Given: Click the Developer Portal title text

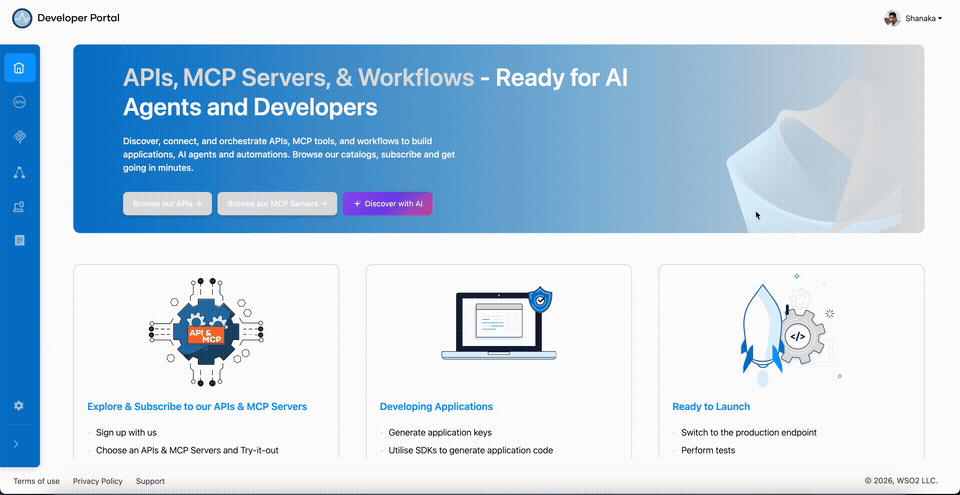Looking at the screenshot, I should point(78,18).
